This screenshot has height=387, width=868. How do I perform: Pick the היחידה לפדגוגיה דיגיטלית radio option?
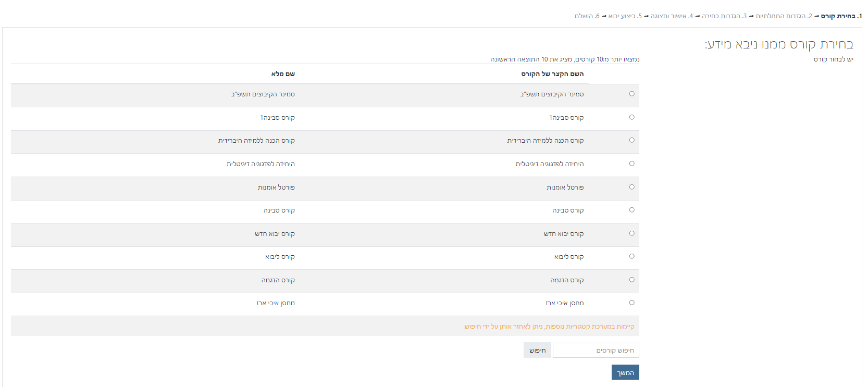pos(631,164)
